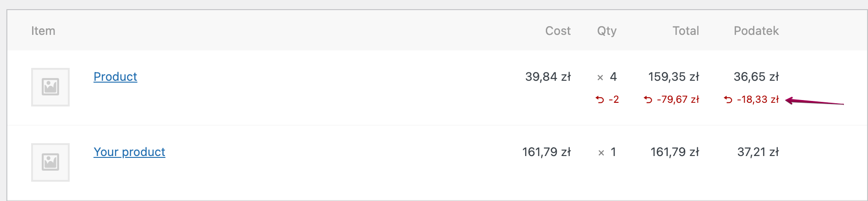Select the × 1 quantity for Your product

pyautogui.click(x=607, y=152)
